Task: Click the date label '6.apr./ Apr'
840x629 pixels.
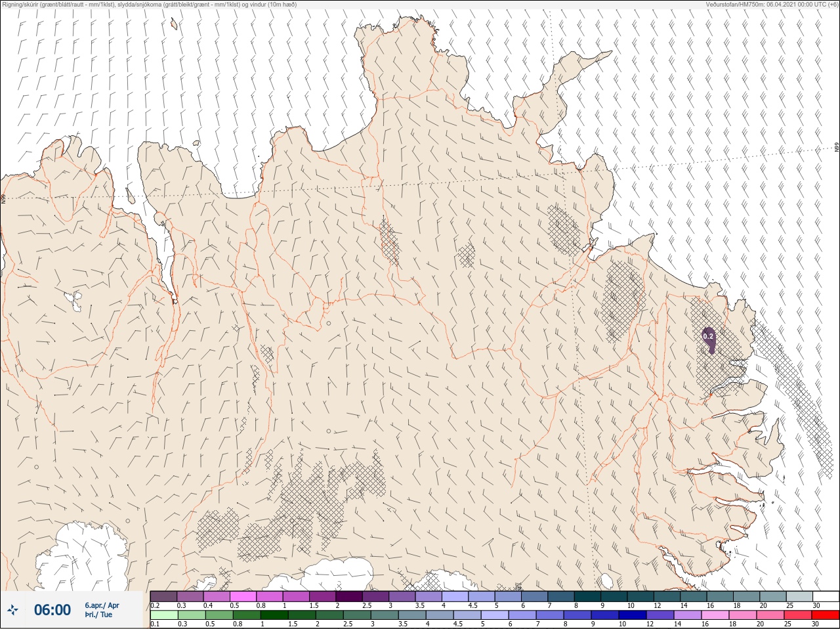Action: (102, 605)
